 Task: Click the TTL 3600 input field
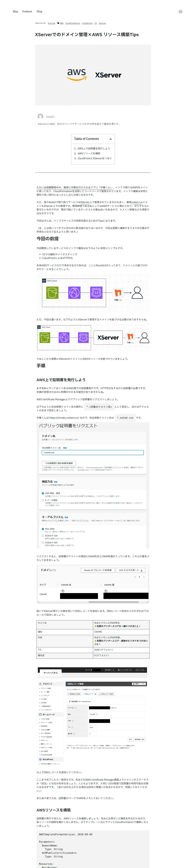coord(93,728)
